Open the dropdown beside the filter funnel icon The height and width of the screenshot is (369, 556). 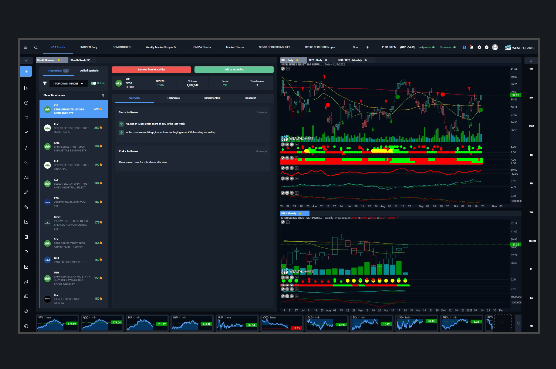pyautogui.click(x=68, y=84)
